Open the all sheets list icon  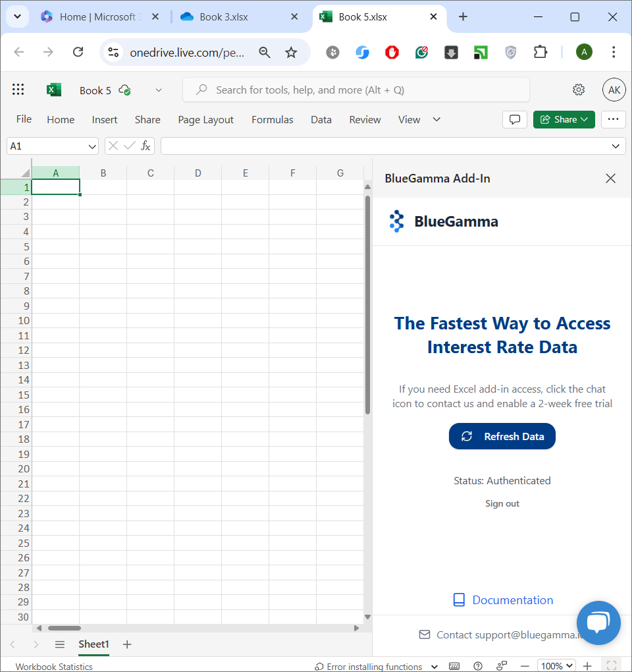60,644
